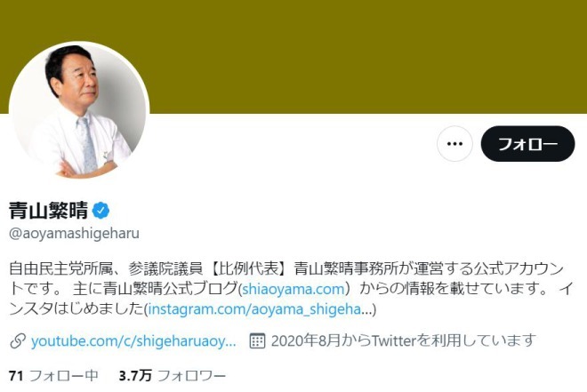Click the calendar icon by join date
The image size is (587, 392).
pyautogui.click(x=257, y=340)
